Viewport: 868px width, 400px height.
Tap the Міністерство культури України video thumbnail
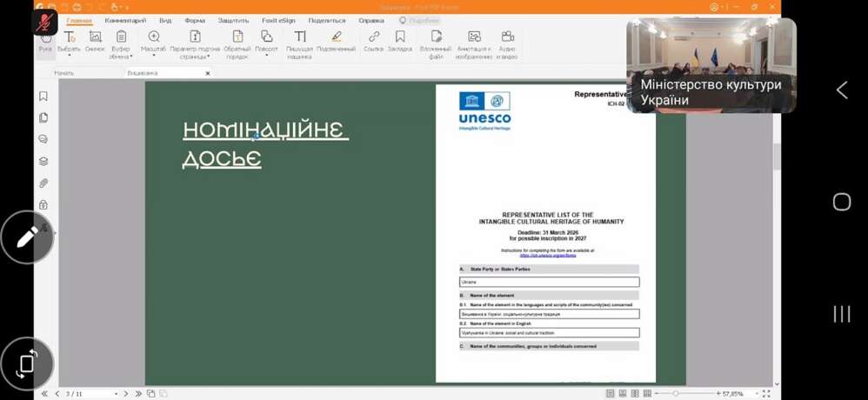tap(711, 65)
